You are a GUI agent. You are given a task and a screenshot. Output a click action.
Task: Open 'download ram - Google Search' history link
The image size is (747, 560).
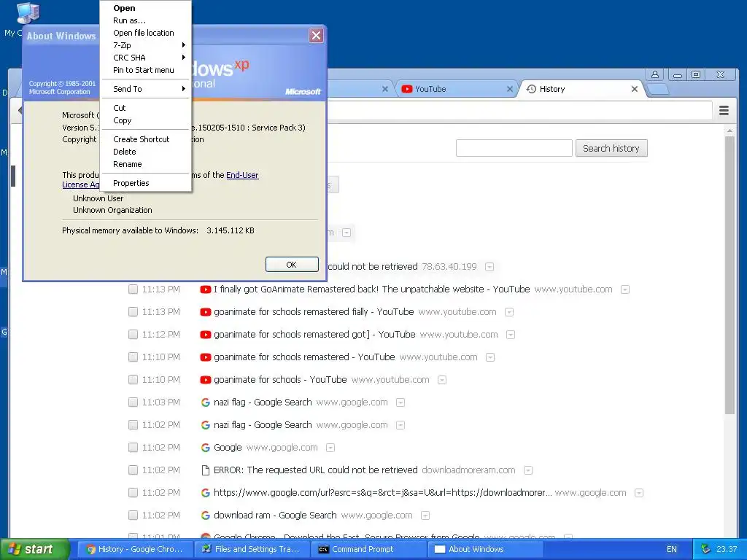tap(275, 516)
